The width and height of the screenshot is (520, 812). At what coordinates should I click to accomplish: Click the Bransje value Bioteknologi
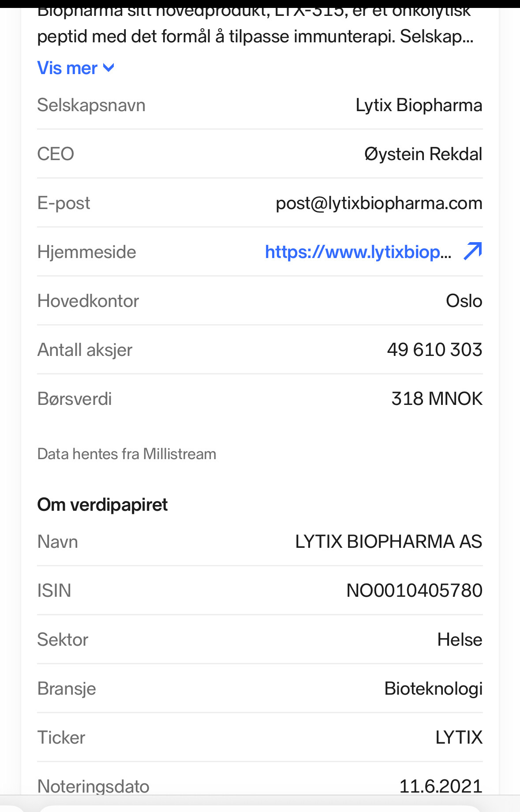433,689
